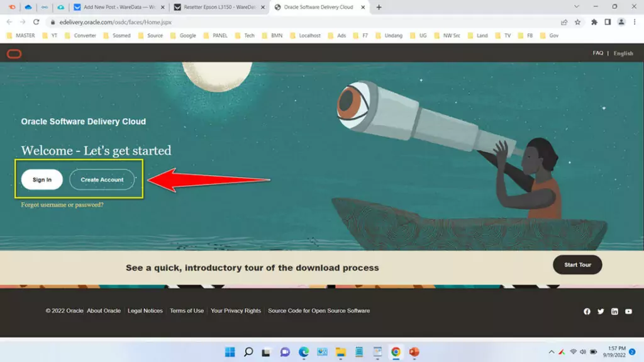Viewport: 644px width, 362px height.
Task: Close the Add New Post tab
Action: [x=163, y=7]
